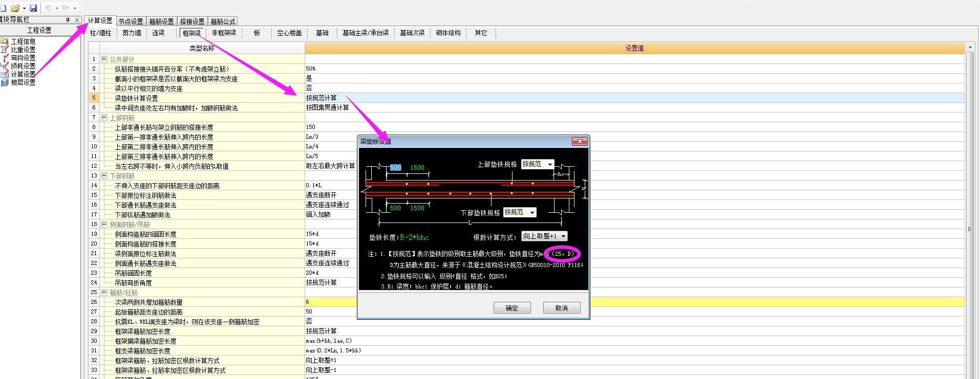This screenshot has width=980, height=379.
Task: Close the module navigation panel
Action: click(77, 20)
